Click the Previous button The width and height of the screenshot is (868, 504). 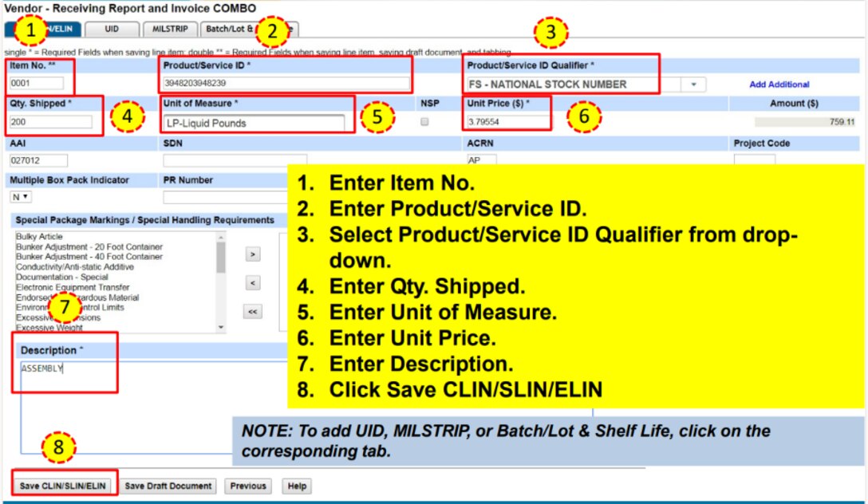pos(248,486)
